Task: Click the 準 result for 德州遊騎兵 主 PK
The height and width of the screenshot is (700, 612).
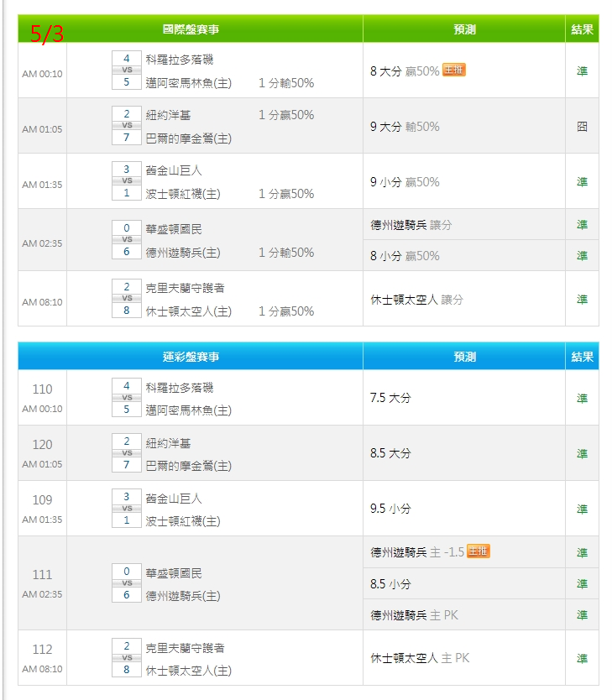Action: point(582,614)
